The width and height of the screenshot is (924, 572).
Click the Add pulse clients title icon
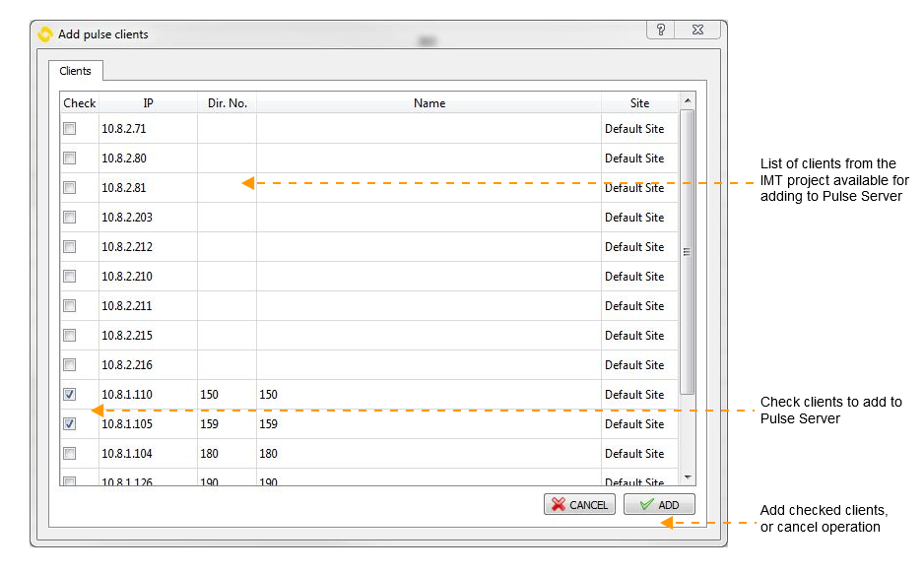point(44,34)
